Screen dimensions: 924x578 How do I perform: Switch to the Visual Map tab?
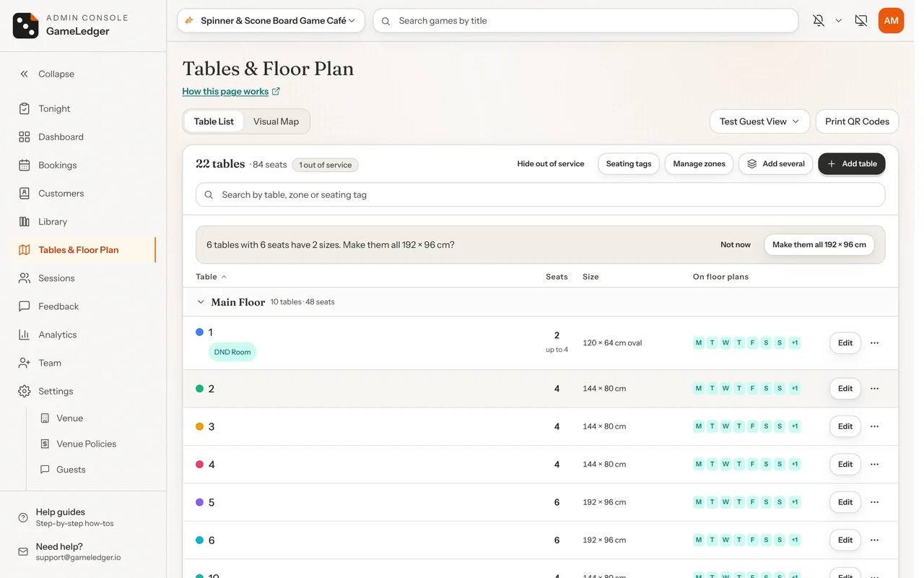click(x=276, y=121)
